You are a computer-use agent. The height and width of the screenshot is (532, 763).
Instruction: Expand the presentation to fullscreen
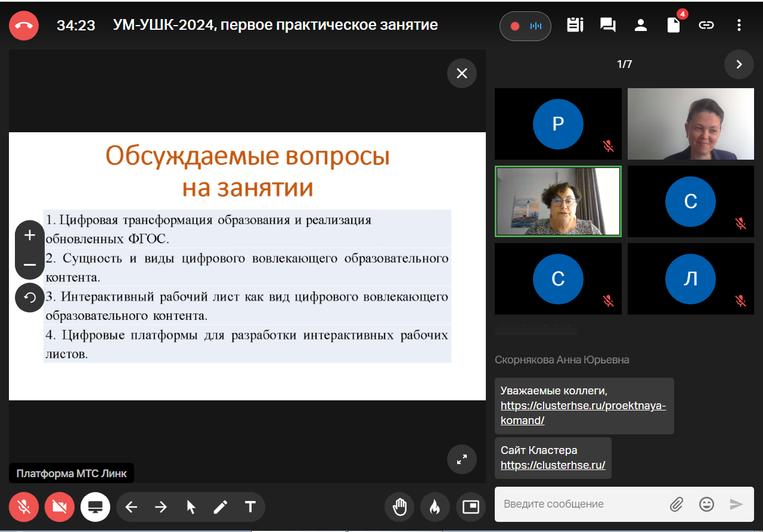[462, 459]
